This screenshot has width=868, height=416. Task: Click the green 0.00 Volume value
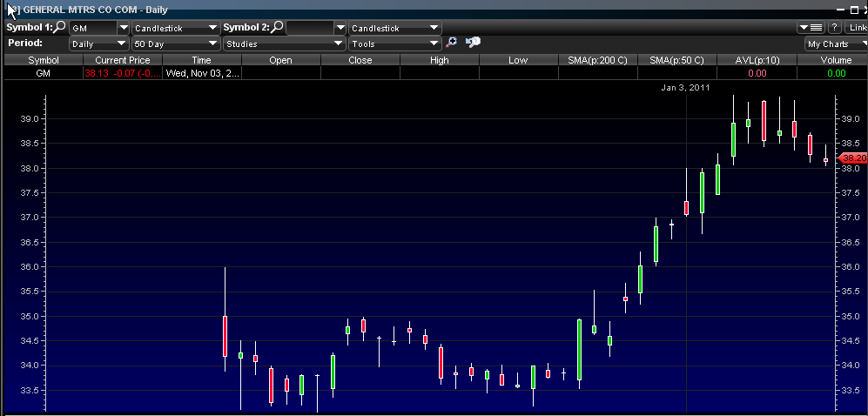click(x=837, y=73)
